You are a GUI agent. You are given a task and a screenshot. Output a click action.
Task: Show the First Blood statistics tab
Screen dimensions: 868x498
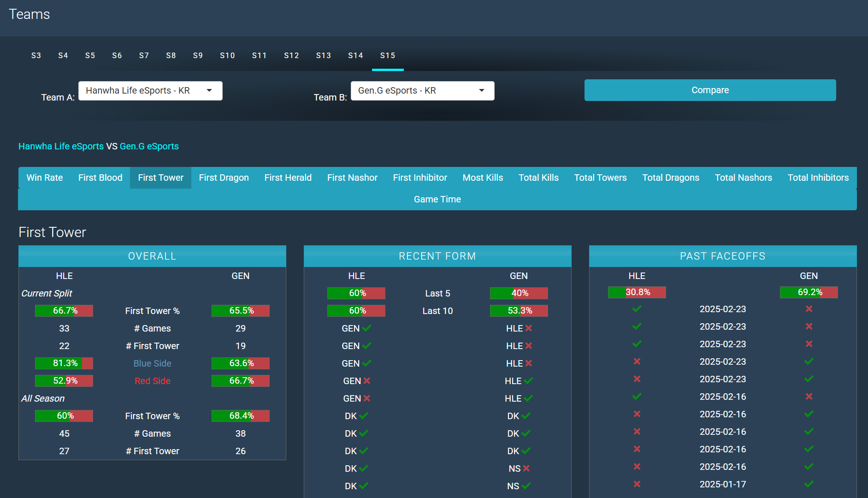point(100,178)
